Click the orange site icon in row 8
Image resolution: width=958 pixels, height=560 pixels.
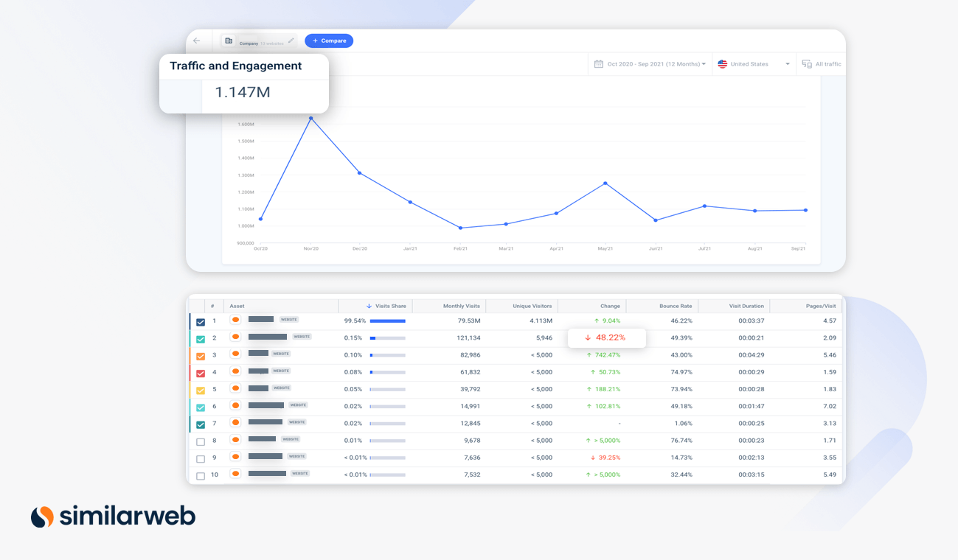point(235,439)
